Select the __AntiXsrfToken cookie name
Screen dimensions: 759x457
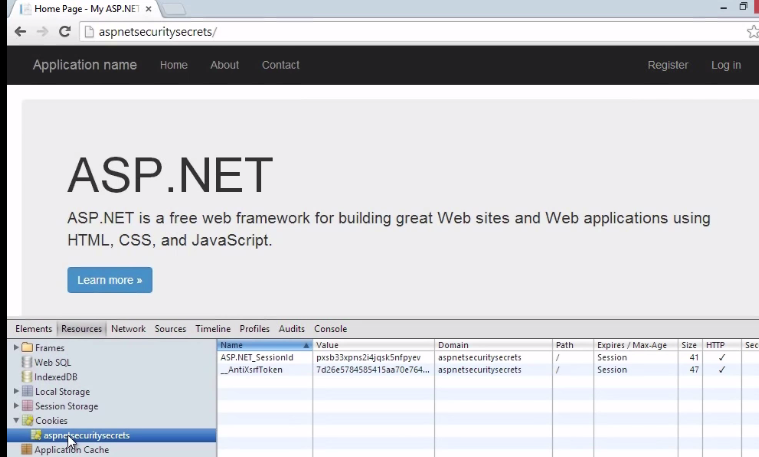point(252,369)
